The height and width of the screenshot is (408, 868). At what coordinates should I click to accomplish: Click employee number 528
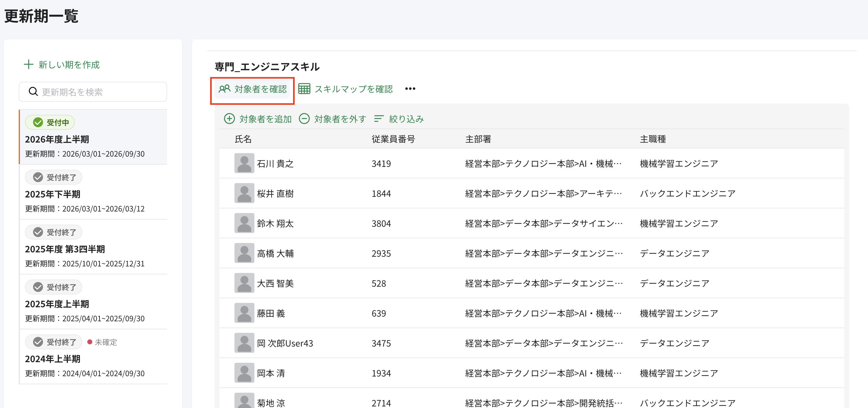tap(379, 283)
